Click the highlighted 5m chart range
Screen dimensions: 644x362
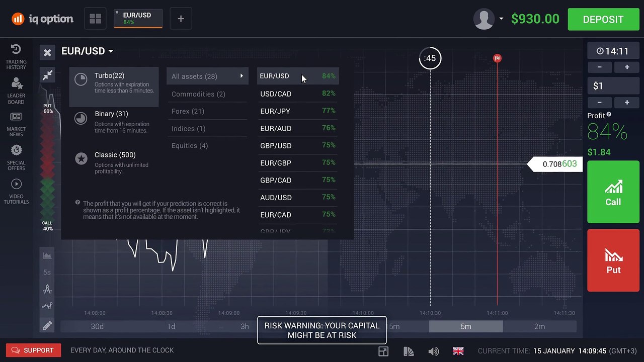(466, 326)
